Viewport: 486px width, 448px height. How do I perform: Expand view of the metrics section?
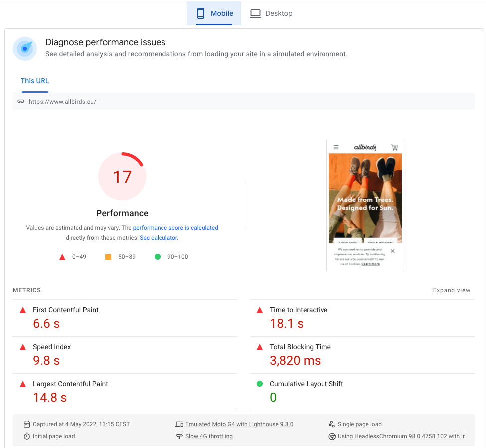pyautogui.click(x=451, y=290)
